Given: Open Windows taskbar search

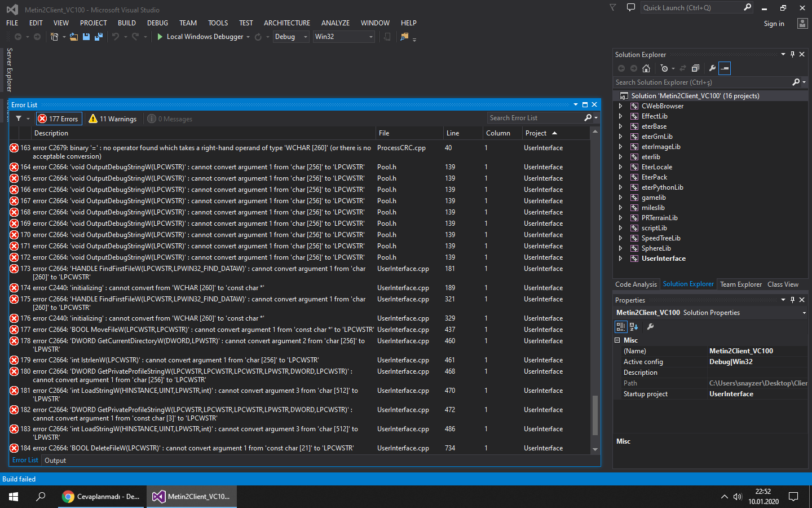Looking at the screenshot, I should coord(41,497).
